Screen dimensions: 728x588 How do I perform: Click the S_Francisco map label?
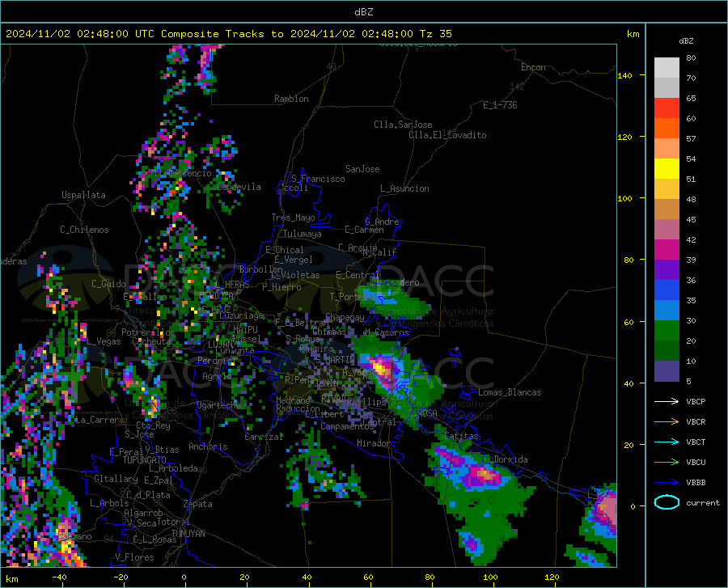(318, 179)
